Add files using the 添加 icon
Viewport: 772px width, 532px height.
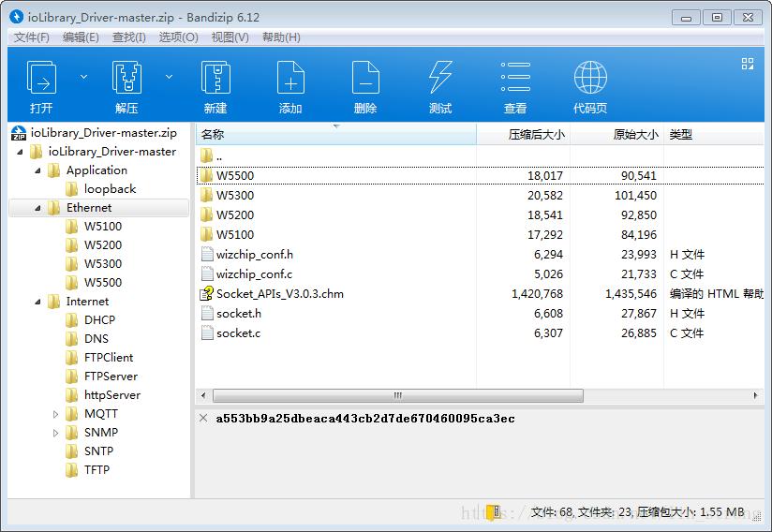(x=290, y=77)
